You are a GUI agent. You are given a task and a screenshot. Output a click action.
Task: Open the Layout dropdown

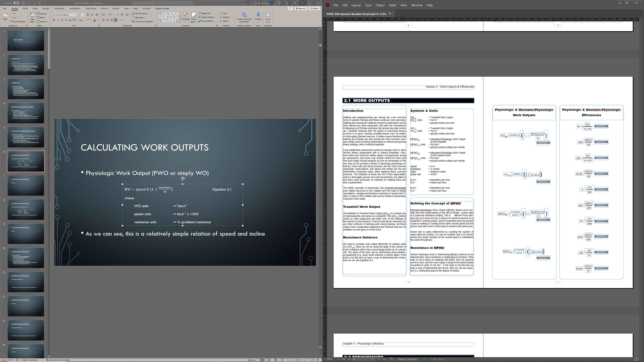pyautogui.click(x=42, y=13)
